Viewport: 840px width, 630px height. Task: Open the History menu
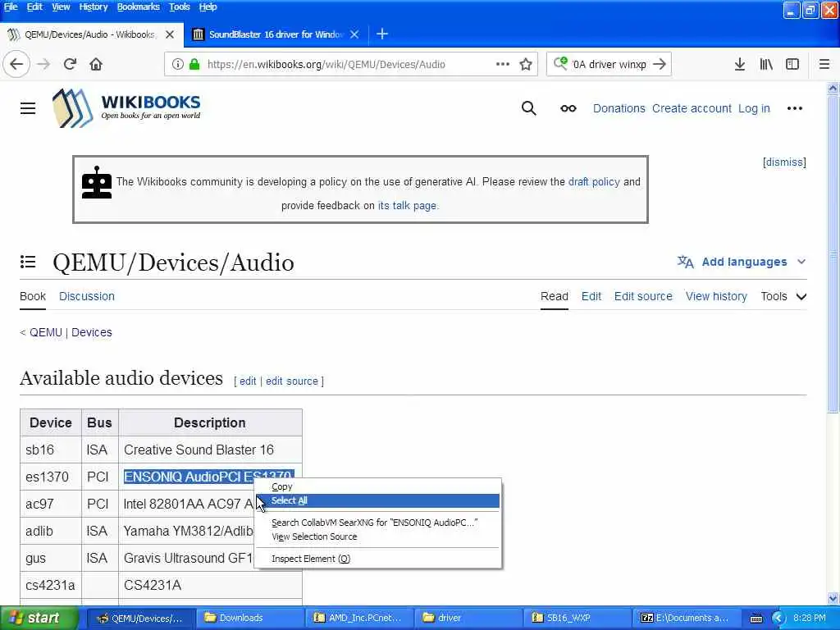[94, 7]
